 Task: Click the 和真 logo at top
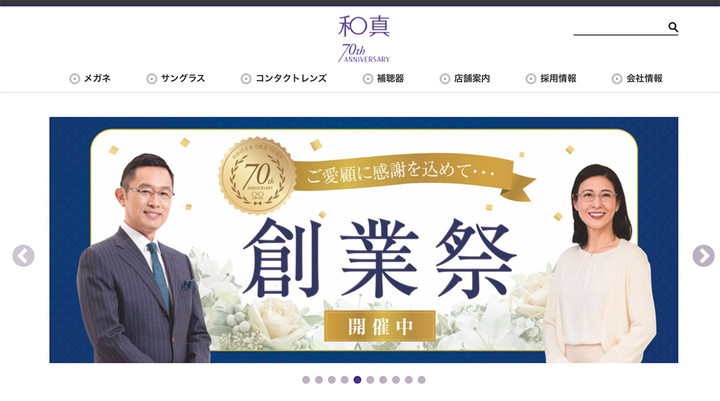(364, 27)
